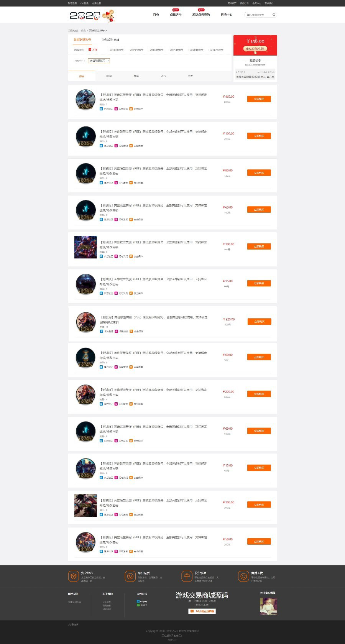Sort listings by 人气
This screenshot has width=345, height=644.
tap(163, 76)
